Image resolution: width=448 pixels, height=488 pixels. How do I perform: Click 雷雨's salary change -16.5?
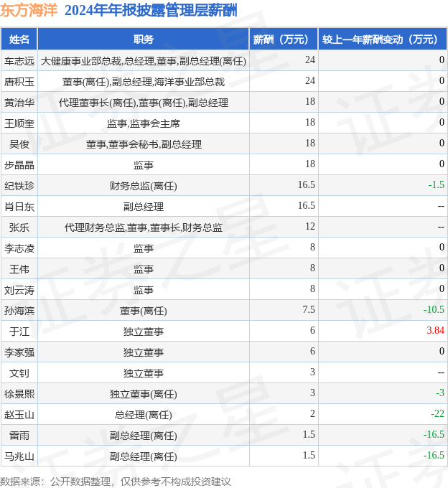click(x=434, y=434)
